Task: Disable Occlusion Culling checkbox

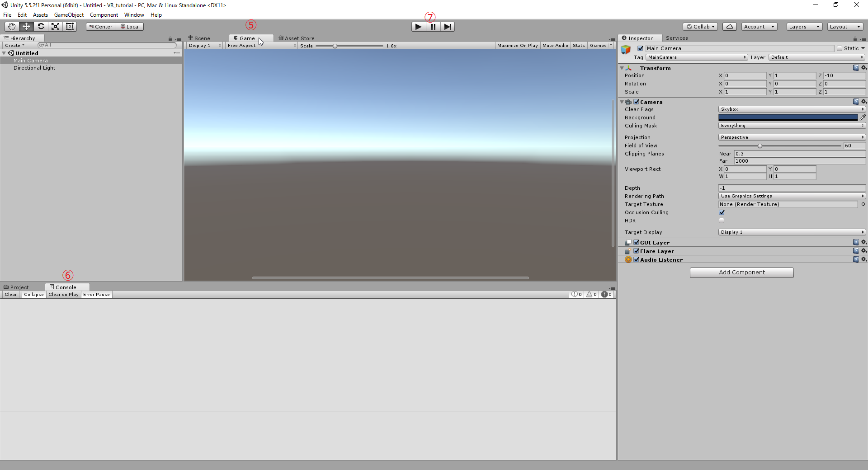Action: click(722, 212)
